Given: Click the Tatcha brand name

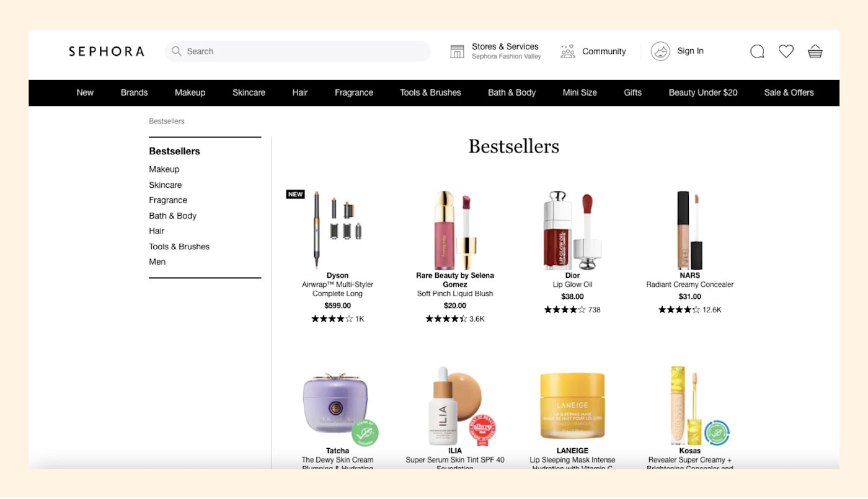Looking at the screenshot, I should tap(337, 451).
